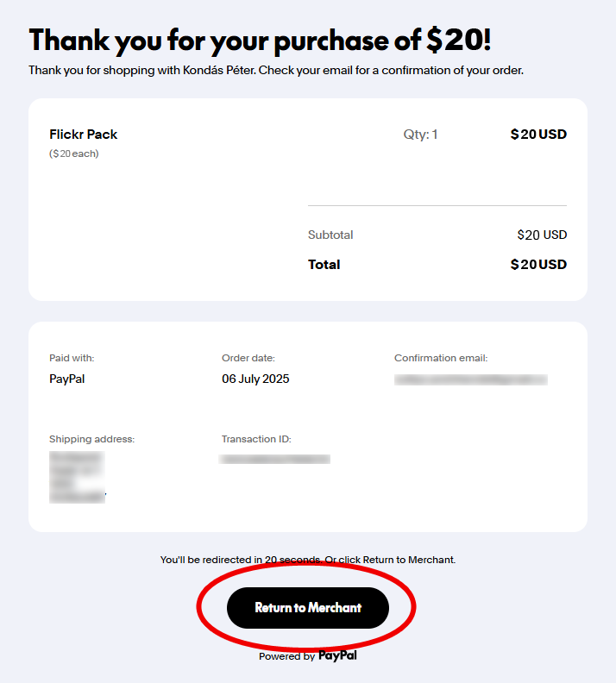
Task: Click the PayPal payment method value
Action: click(67, 379)
